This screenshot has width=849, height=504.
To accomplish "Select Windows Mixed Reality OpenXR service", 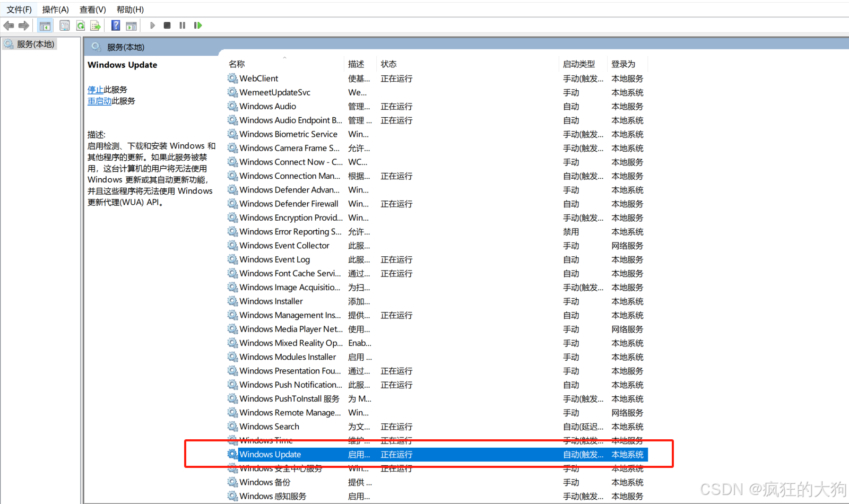I will pyautogui.click(x=437, y=343).
